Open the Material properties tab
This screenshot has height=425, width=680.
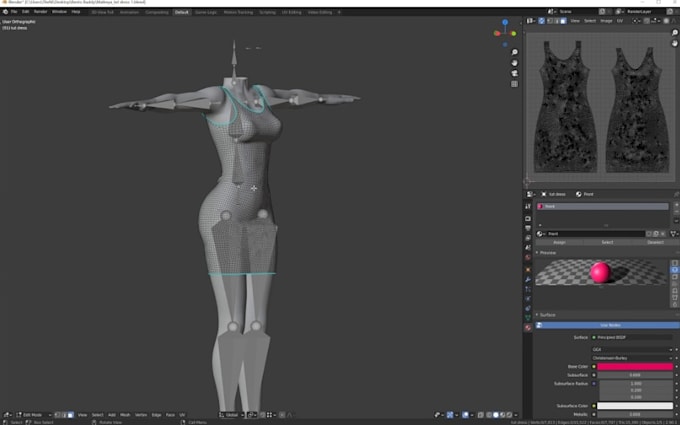click(x=528, y=328)
